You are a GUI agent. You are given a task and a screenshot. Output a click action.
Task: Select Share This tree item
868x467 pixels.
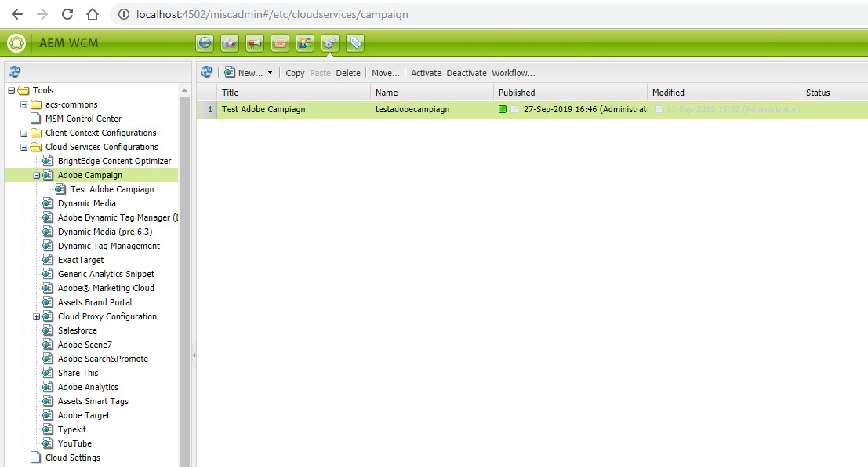click(x=78, y=373)
